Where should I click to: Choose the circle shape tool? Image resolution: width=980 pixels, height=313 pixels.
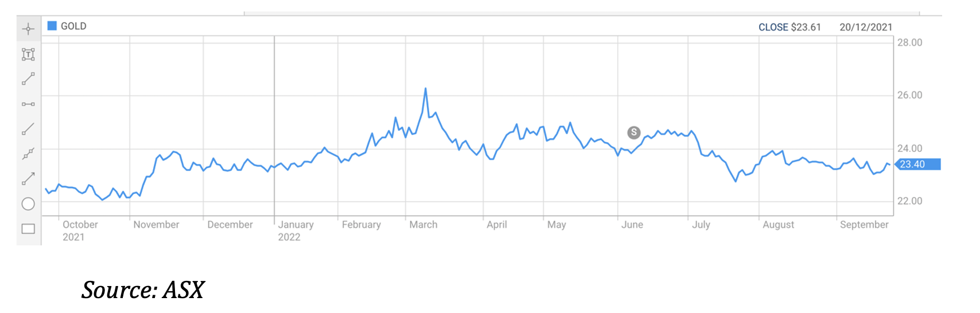coord(28,204)
